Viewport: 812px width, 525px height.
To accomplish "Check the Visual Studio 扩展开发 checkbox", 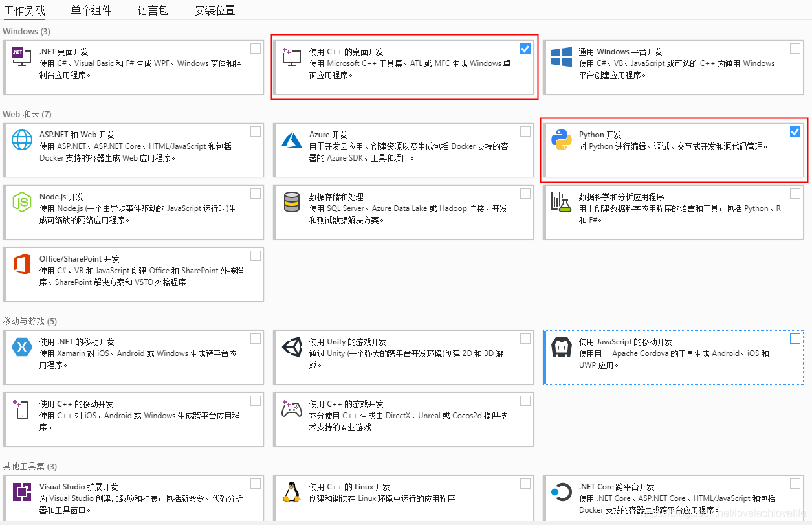I will [x=256, y=484].
